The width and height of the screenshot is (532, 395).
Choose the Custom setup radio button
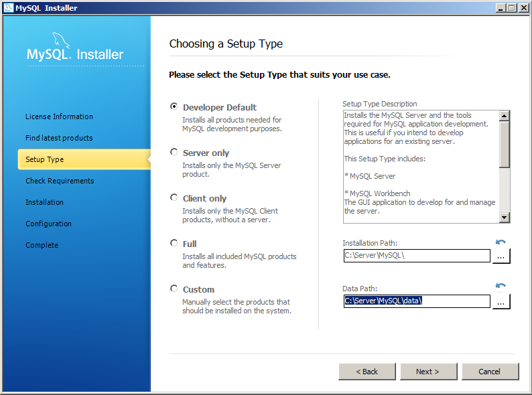[x=174, y=289]
